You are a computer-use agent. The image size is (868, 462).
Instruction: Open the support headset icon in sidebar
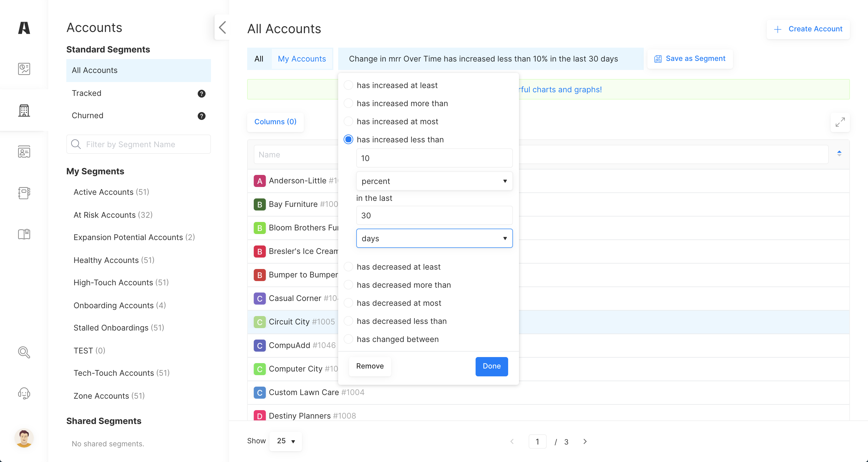click(x=24, y=393)
